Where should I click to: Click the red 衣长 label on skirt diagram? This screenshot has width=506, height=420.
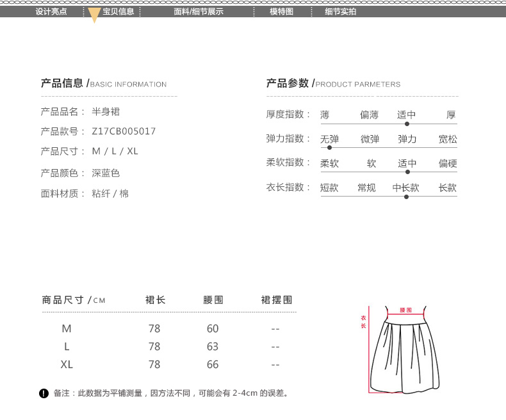[363, 321]
